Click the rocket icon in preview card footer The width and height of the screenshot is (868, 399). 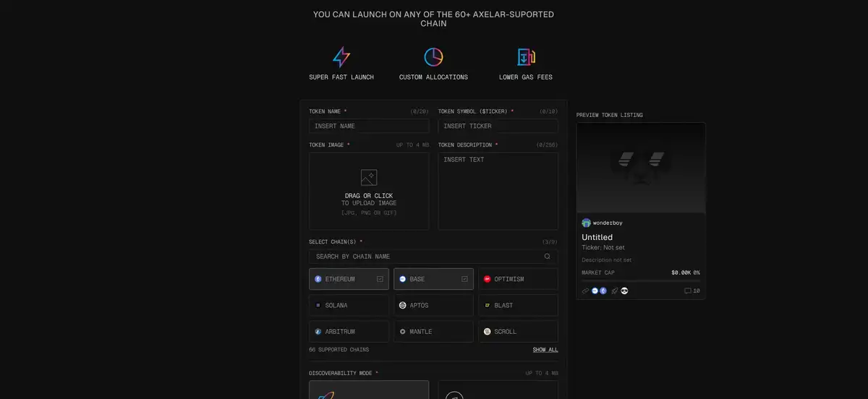pos(614,291)
